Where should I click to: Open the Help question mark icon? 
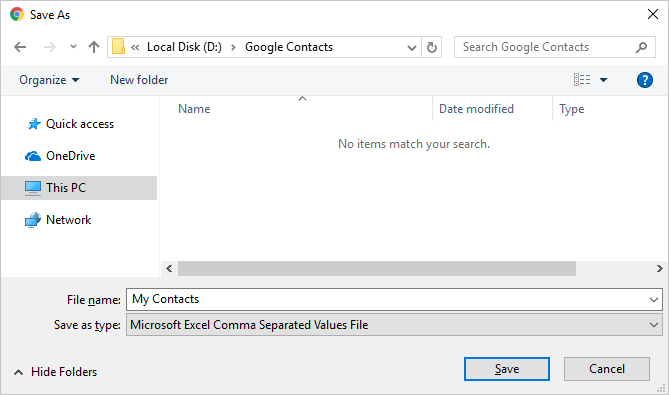point(645,80)
